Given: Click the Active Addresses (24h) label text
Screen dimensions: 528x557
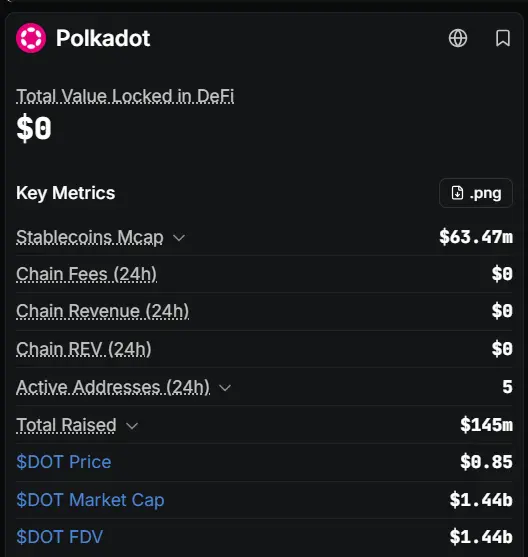Looking at the screenshot, I should click(x=113, y=387).
